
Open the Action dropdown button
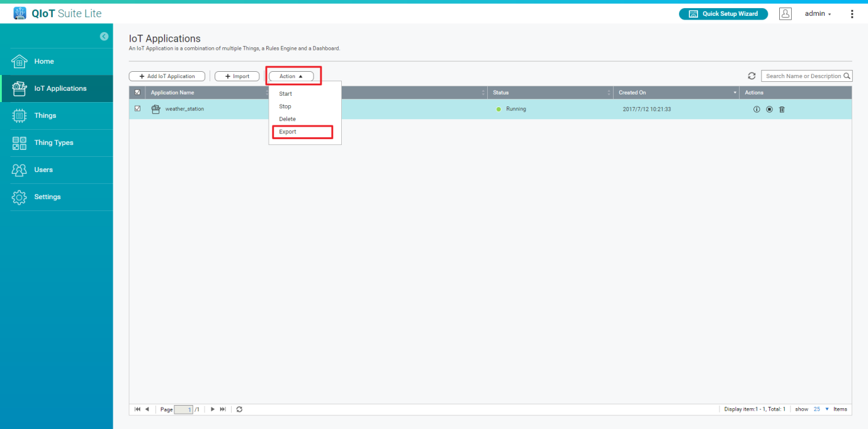(x=291, y=76)
